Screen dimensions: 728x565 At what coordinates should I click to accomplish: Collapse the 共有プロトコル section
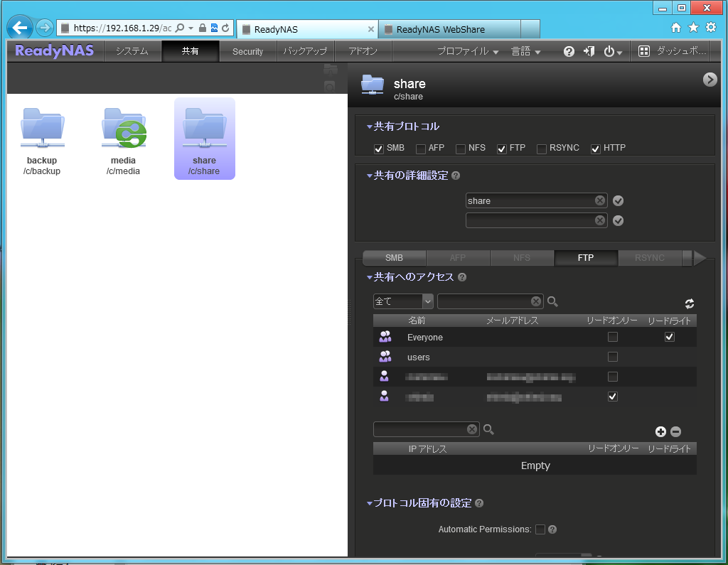(x=370, y=127)
